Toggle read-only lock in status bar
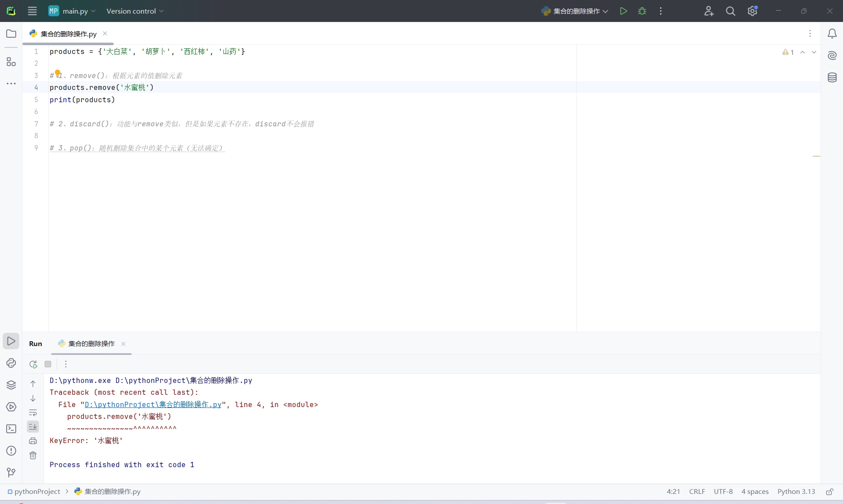The image size is (843, 504). click(829, 492)
